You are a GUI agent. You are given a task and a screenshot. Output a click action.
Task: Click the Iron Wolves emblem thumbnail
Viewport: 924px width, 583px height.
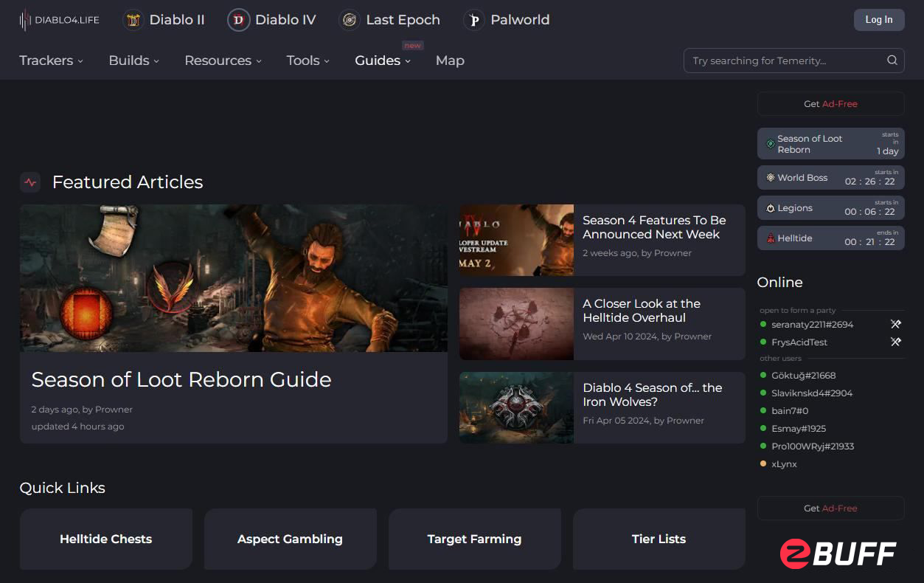tap(516, 407)
